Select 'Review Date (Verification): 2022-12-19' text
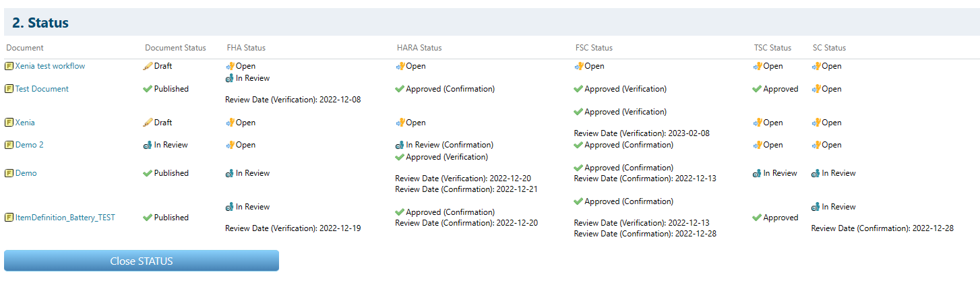980x289 pixels. point(293,228)
